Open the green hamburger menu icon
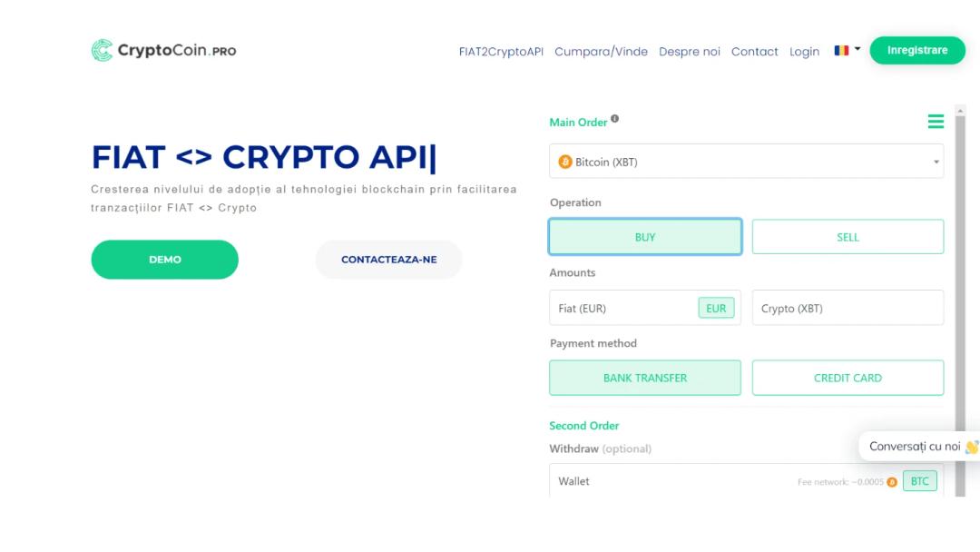Screen dimensions: 980x552 point(936,122)
